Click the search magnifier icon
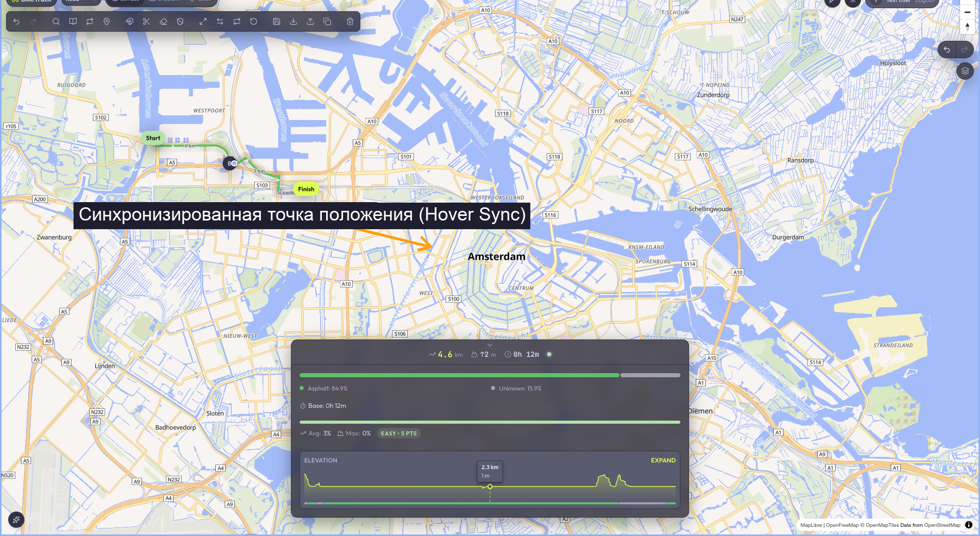980x536 pixels. pos(56,21)
